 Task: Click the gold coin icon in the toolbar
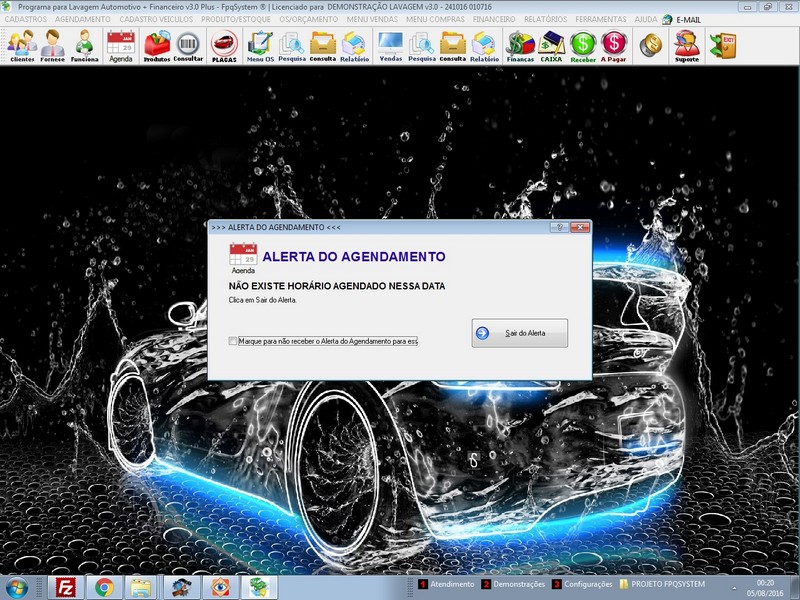(x=651, y=45)
